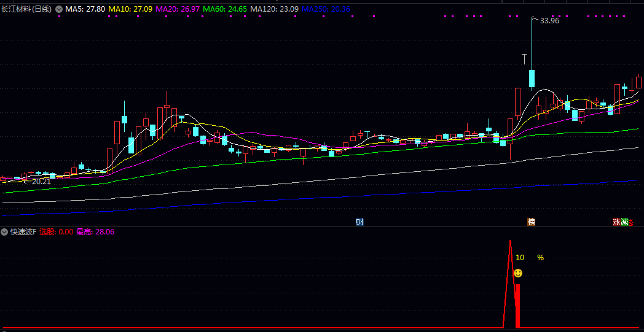Click the 33.96 high price label

pos(549,20)
